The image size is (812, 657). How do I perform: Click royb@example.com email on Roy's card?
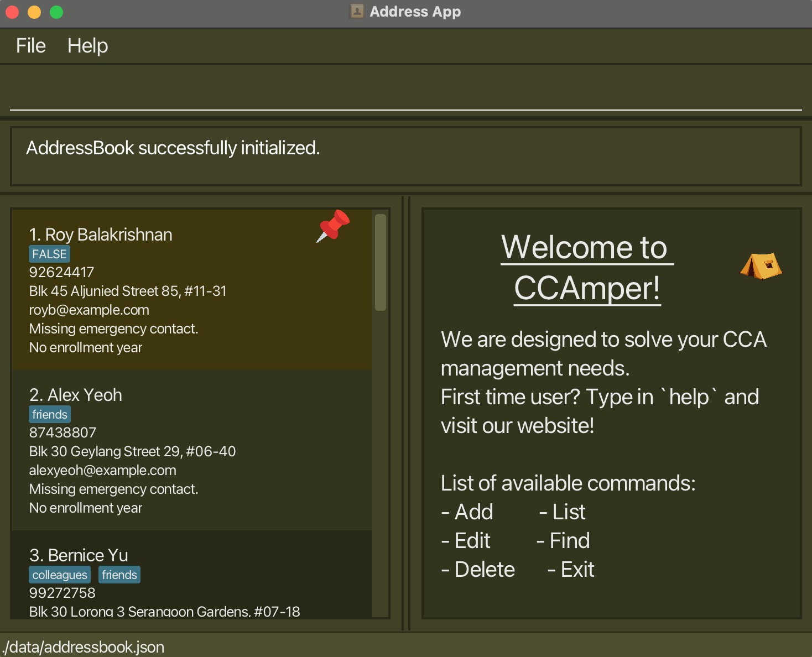89,310
